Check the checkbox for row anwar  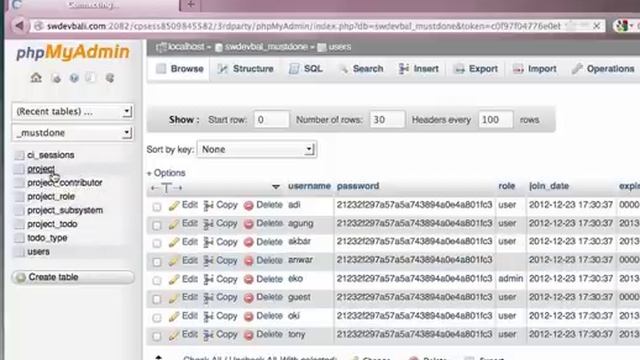(157, 262)
